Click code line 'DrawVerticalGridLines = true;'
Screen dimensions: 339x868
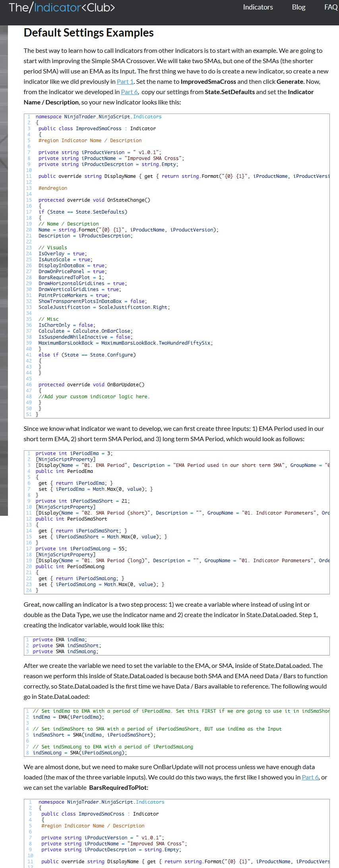click(x=80, y=289)
